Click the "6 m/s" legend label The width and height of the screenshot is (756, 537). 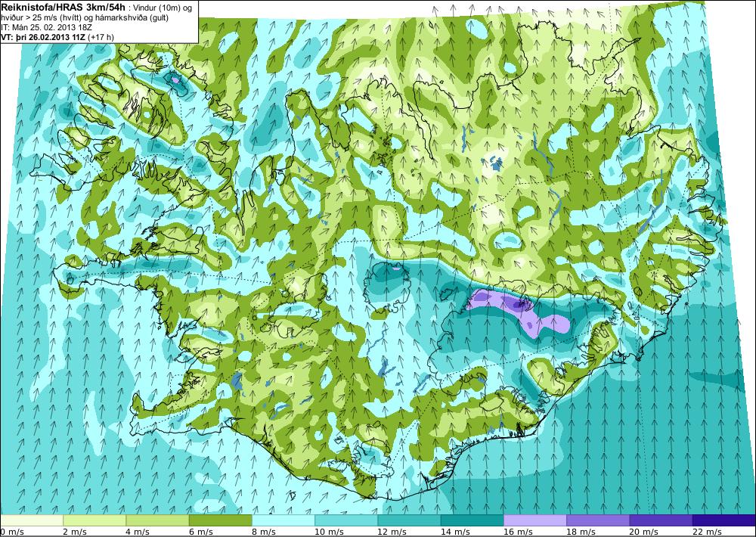point(201,532)
